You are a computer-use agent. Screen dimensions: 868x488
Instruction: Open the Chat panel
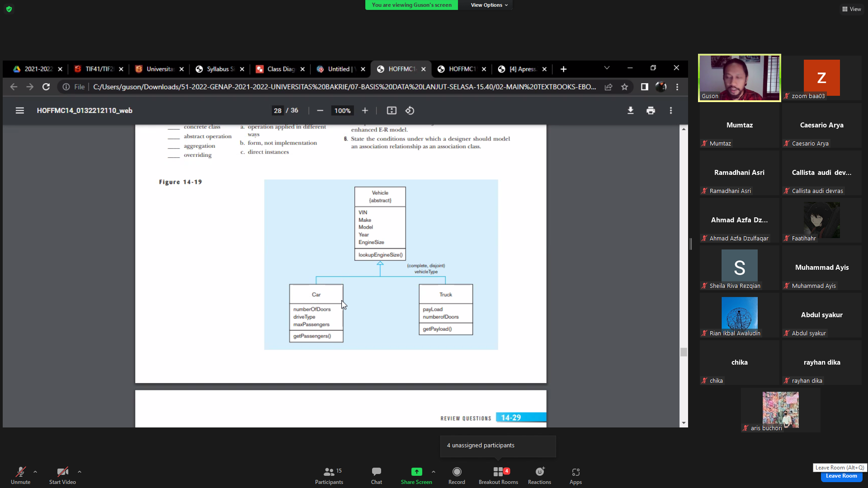(377, 476)
